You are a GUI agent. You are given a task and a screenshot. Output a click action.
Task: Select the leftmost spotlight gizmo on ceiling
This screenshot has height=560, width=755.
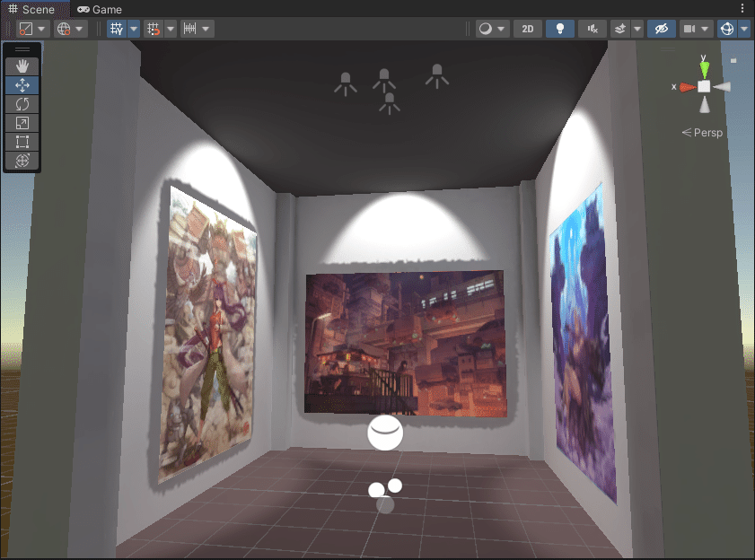click(346, 83)
